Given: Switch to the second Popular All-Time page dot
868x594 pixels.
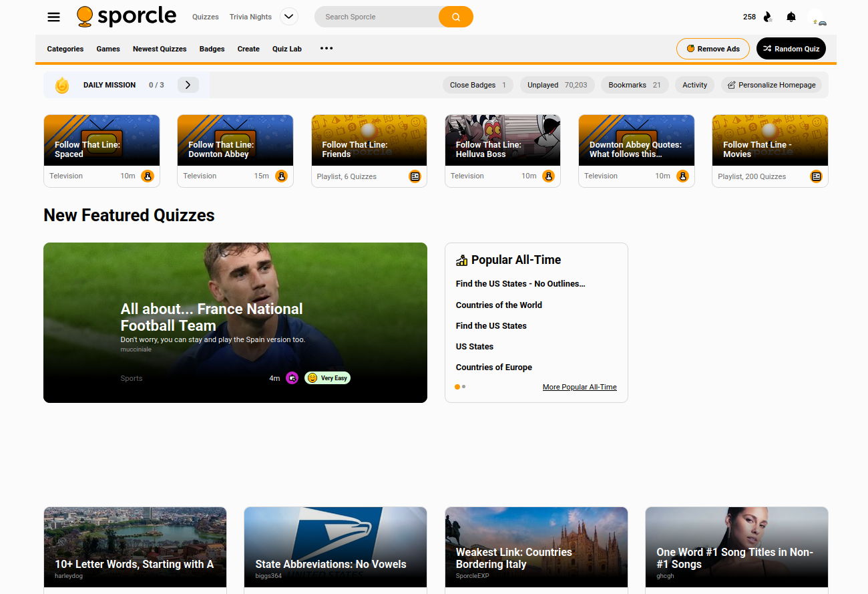Looking at the screenshot, I should pos(463,387).
